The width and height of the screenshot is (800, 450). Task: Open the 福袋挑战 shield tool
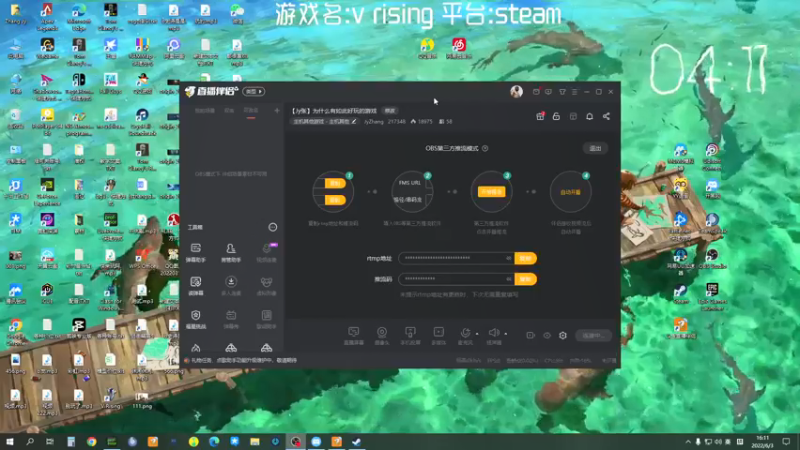pos(195,319)
